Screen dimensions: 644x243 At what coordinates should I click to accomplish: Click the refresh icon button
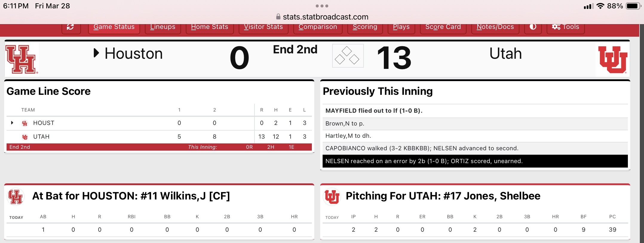71,27
